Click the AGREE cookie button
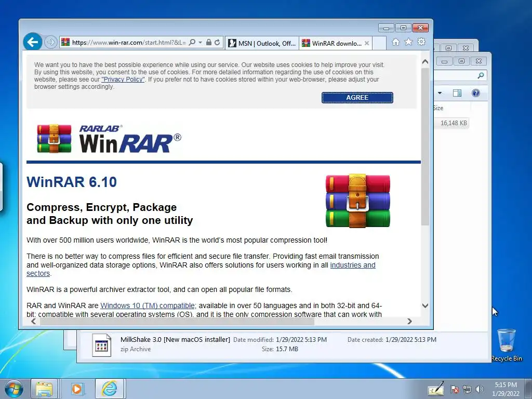The image size is (532, 399). click(x=357, y=97)
